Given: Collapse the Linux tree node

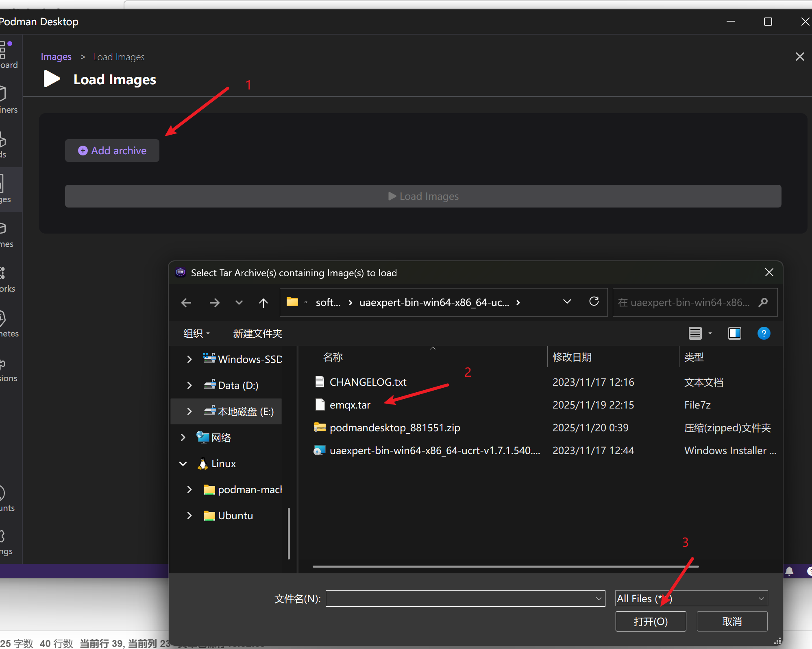Looking at the screenshot, I should coord(183,463).
